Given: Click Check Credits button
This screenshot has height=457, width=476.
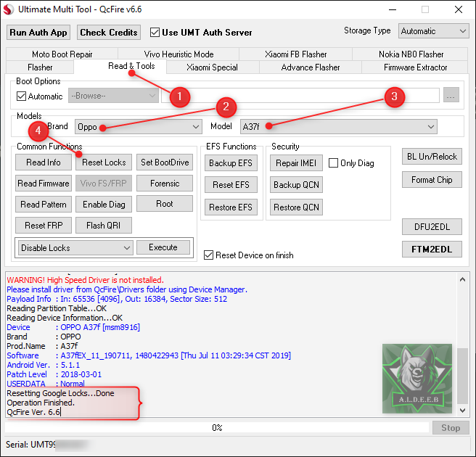Looking at the screenshot, I should [109, 33].
